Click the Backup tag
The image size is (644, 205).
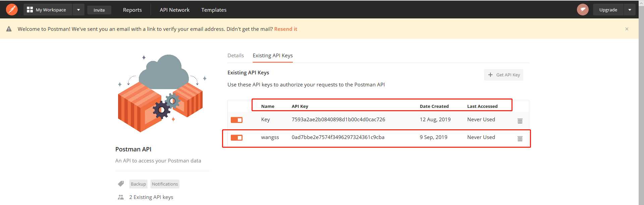(138, 184)
